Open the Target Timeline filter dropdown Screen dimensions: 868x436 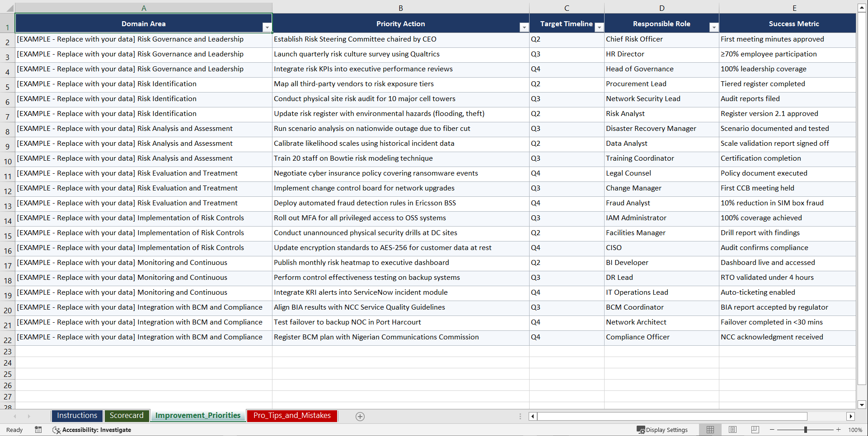coord(599,27)
